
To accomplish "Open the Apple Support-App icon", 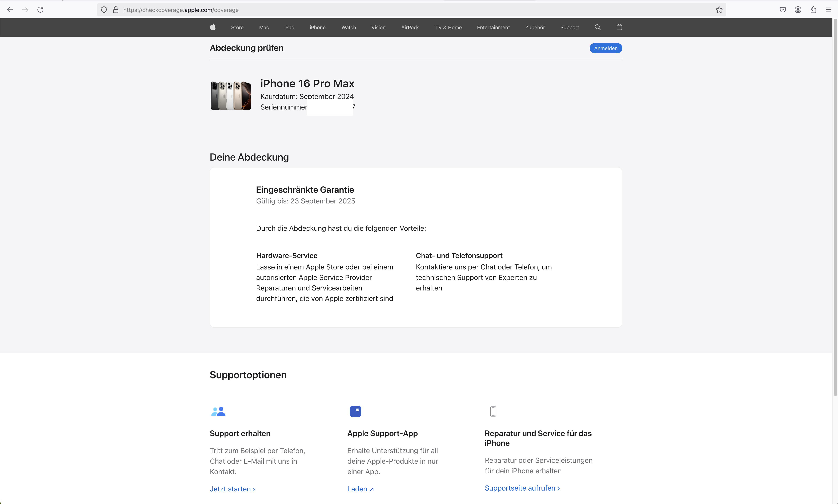I will (355, 411).
